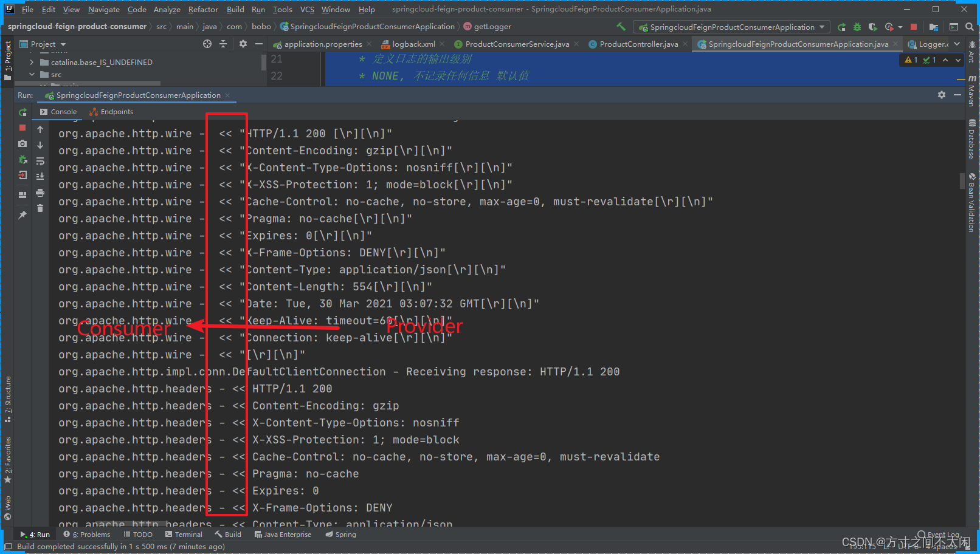Open the Problems tool window
This screenshot has width=980, height=554.
(x=87, y=535)
